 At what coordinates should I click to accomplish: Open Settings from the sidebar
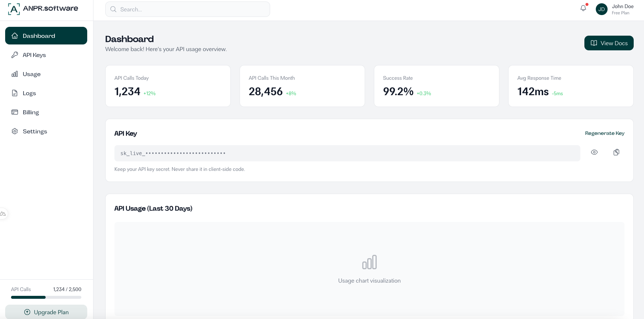pyautogui.click(x=35, y=132)
